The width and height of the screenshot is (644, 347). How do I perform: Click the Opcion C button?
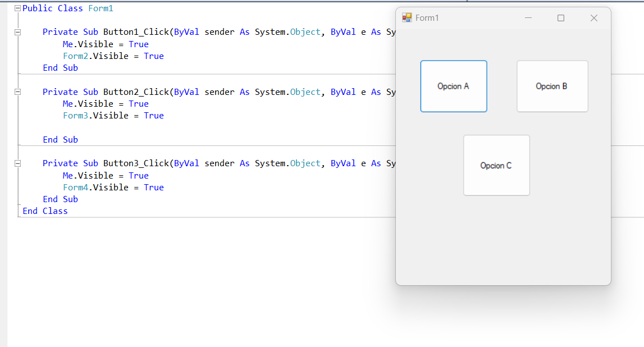pyautogui.click(x=496, y=165)
